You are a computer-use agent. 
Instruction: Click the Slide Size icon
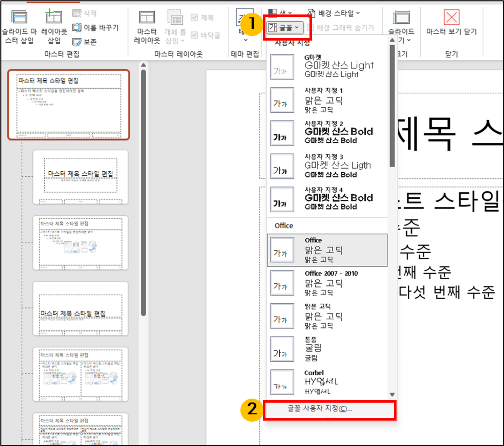[x=401, y=18]
